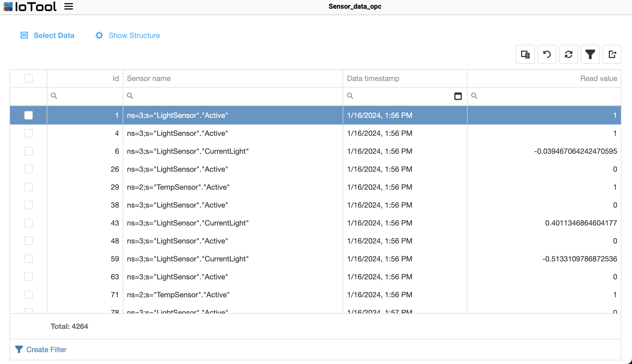This screenshot has height=364, width=632.
Task: Check the checkbox for row Id 59
Action: point(29,259)
